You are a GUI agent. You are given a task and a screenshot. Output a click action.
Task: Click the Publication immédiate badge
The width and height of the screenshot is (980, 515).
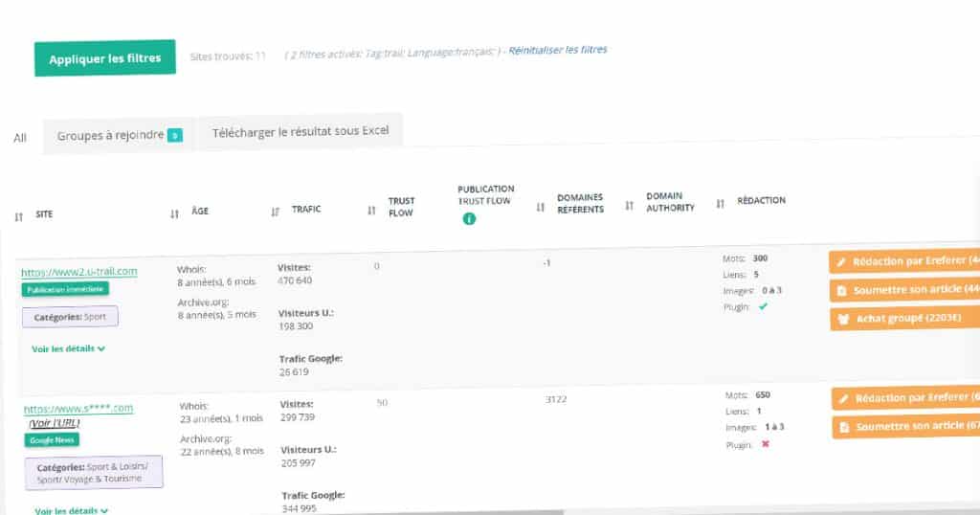pyautogui.click(x=65, y=289)
